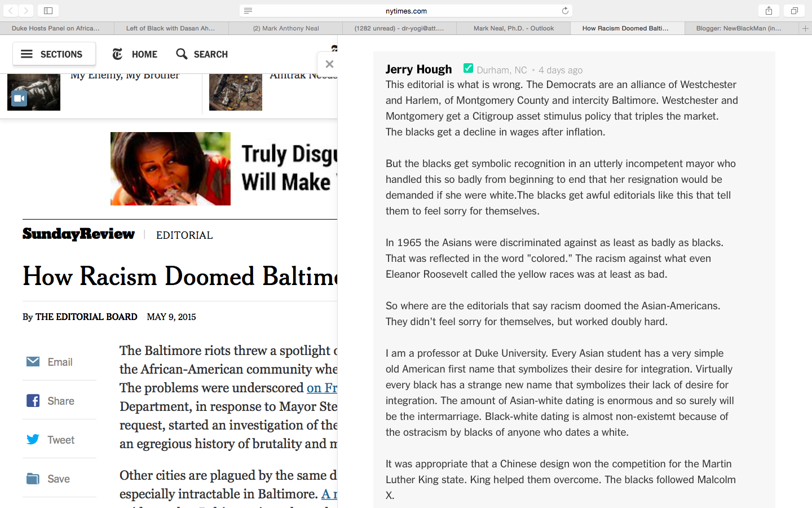
Task: Click the NYT logo Home icon
Action: (x=117, y=54)
